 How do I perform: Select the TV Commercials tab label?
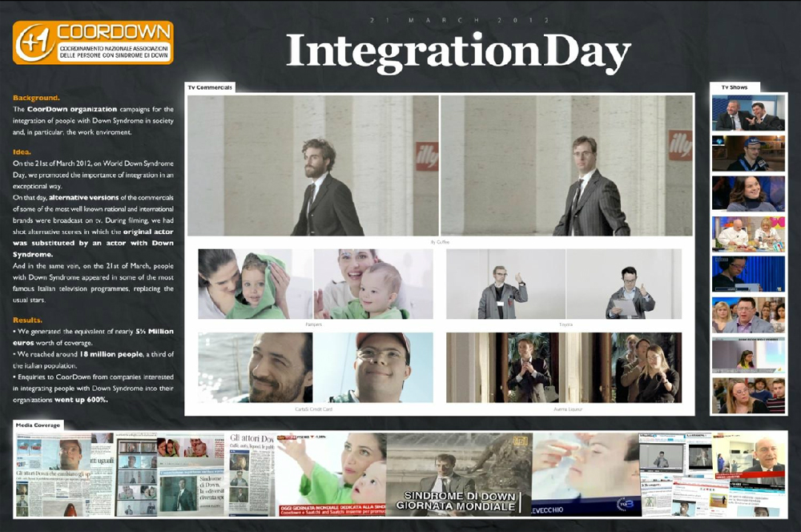click(x=210, y=87)
